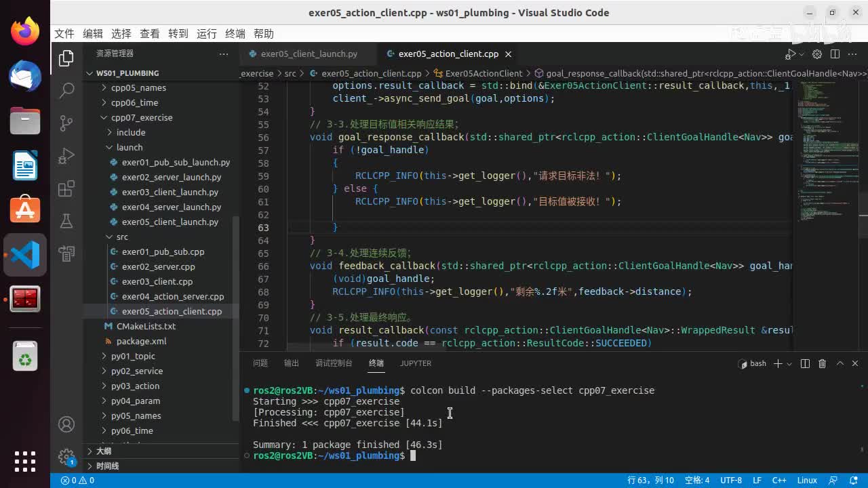Open the Accounts menu icon
The height and width of the screenshot is (488, 868).
pyautogui.click(x=66, y=424)
